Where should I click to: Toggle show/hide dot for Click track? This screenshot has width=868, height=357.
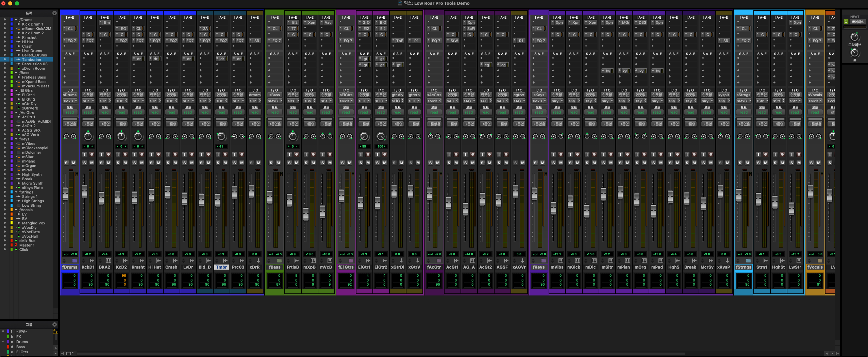pos(4,250)
